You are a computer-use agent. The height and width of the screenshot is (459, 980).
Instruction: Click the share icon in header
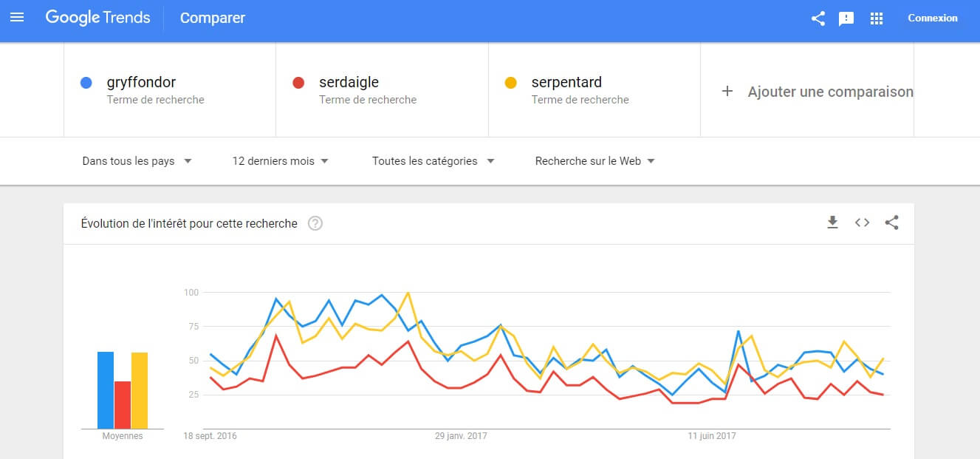point(818,18)
